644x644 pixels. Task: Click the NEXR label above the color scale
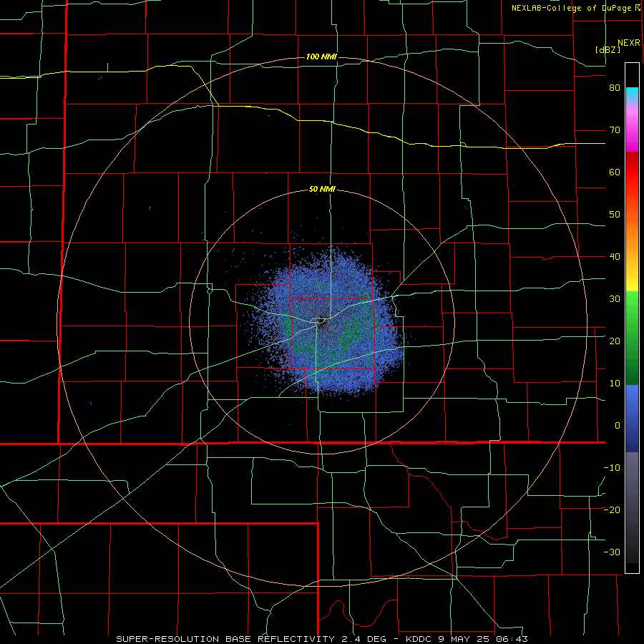[628, 43]
